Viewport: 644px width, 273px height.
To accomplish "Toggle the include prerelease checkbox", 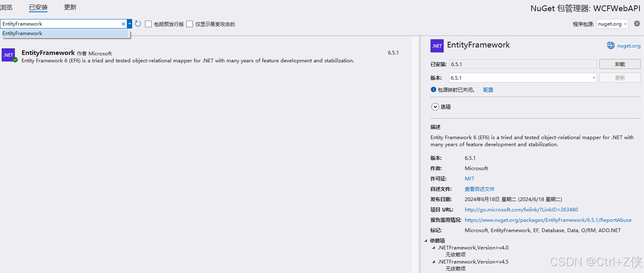I will click(x=148, y=24).
